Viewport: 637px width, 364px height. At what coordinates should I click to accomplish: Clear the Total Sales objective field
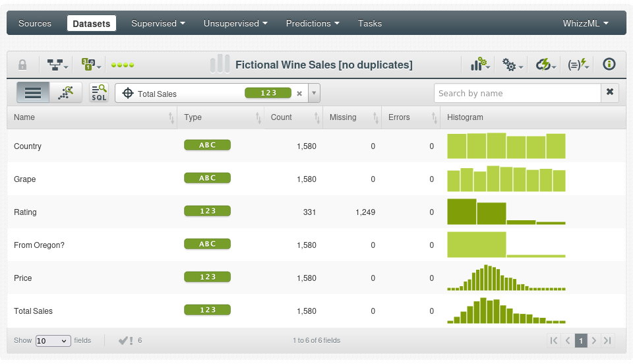pyautogui.click(x=299, y=94)
